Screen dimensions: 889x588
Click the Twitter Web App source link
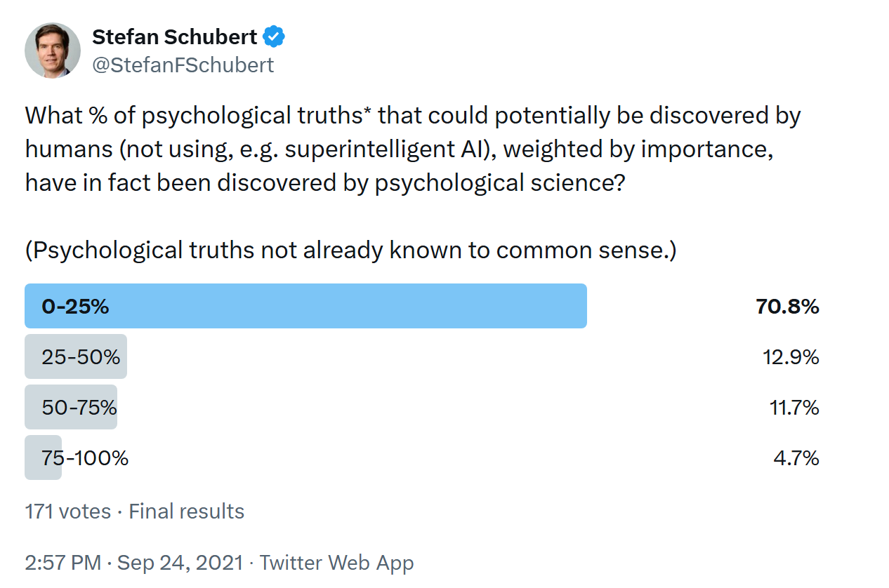337,563
